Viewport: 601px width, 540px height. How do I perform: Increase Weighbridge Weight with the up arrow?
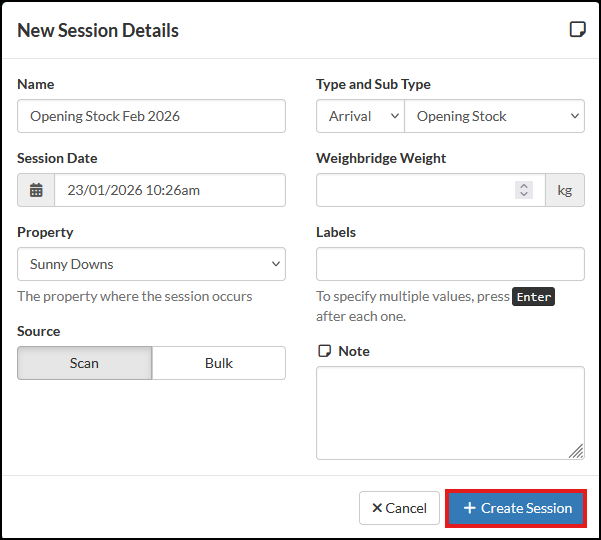(524, 185)
